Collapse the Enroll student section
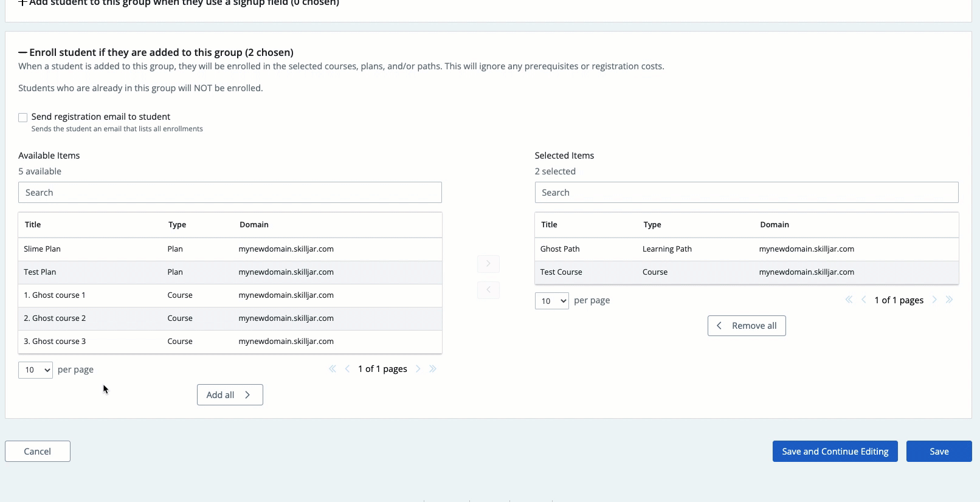The image size is (980, 502). [x=23, y=53]
